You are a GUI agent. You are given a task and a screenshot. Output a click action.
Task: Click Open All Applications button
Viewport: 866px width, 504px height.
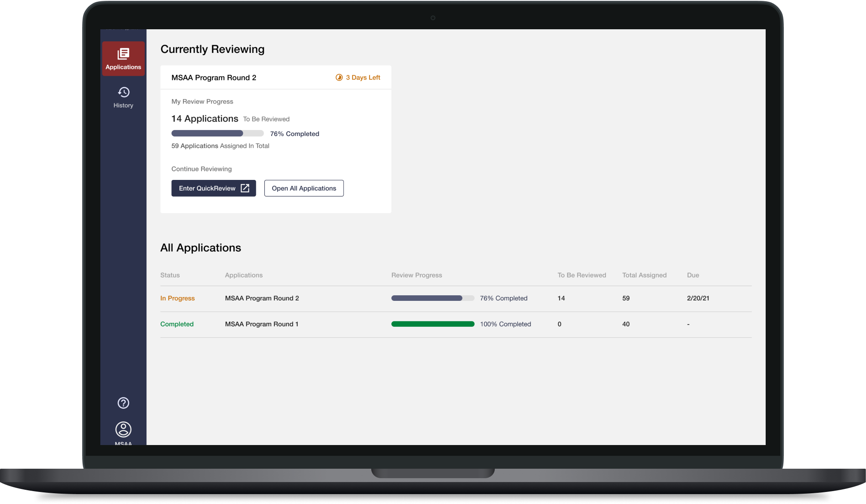(304, 188)
